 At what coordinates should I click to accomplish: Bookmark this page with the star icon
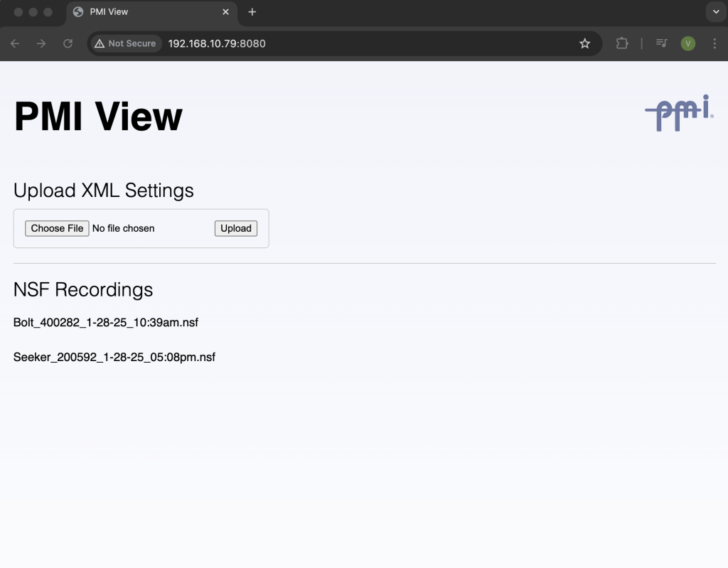coord(584,43)
